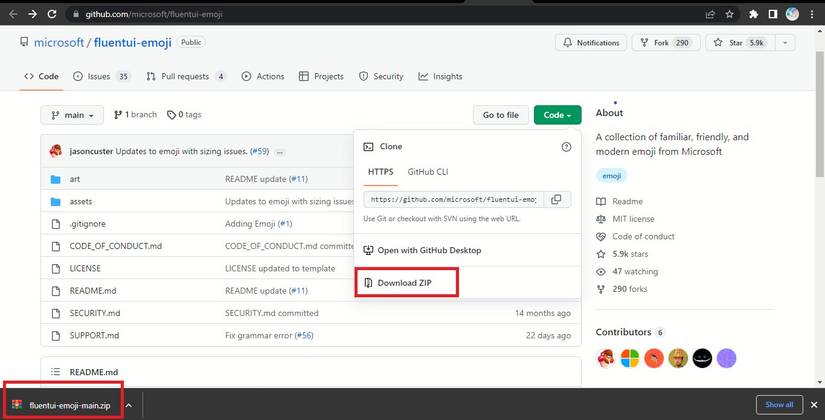Image resolution: width=825 pixels, height=420 pixels.
Task: Click the clone URL input field
Action: click(454, 199)
